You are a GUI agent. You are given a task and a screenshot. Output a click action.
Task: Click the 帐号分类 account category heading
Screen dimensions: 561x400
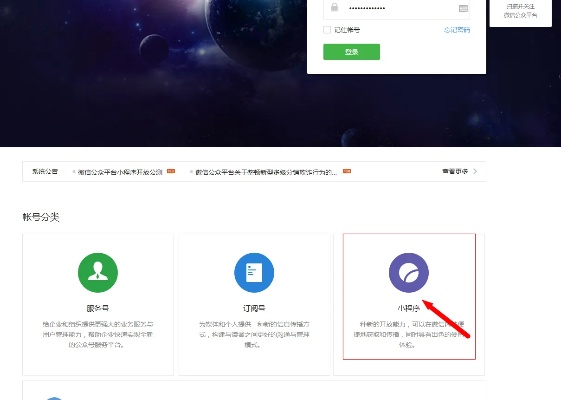41,217
